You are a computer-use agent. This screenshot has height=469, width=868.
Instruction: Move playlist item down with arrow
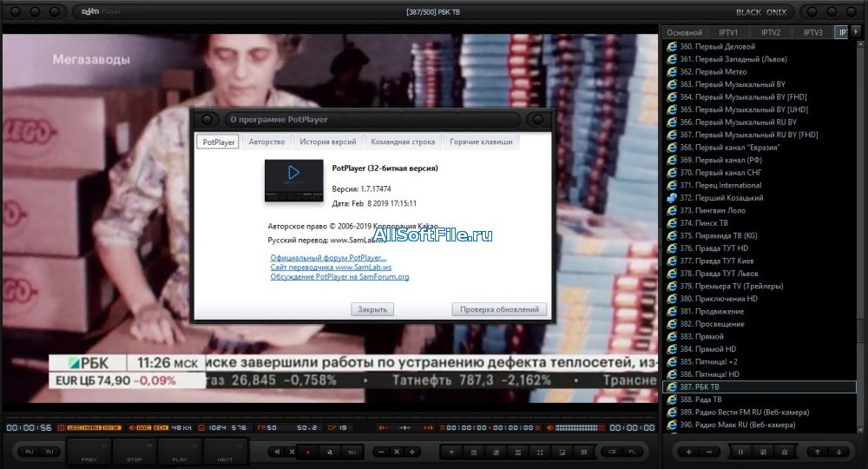point(838,452)
